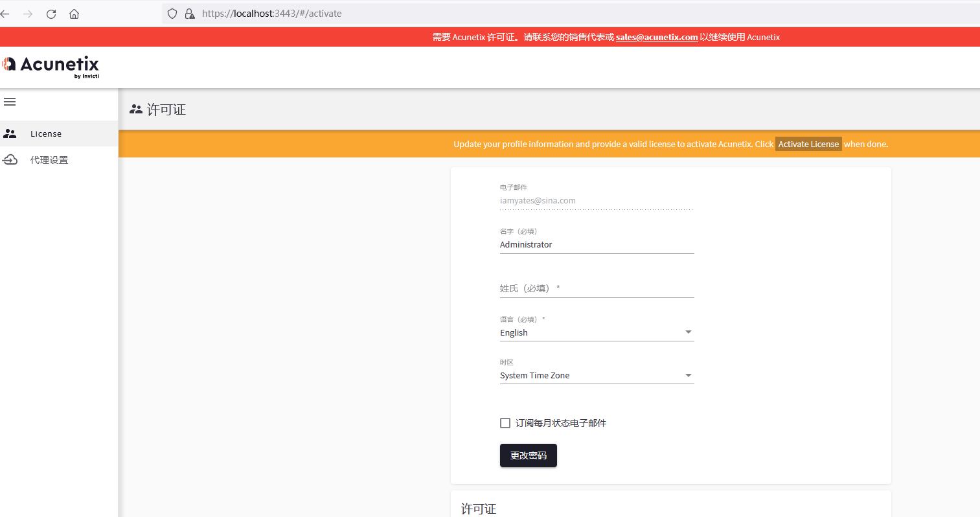This screenshot has height=517, width=980.
Task: Select License in the sidebar menu
Action: pos(46,134)
